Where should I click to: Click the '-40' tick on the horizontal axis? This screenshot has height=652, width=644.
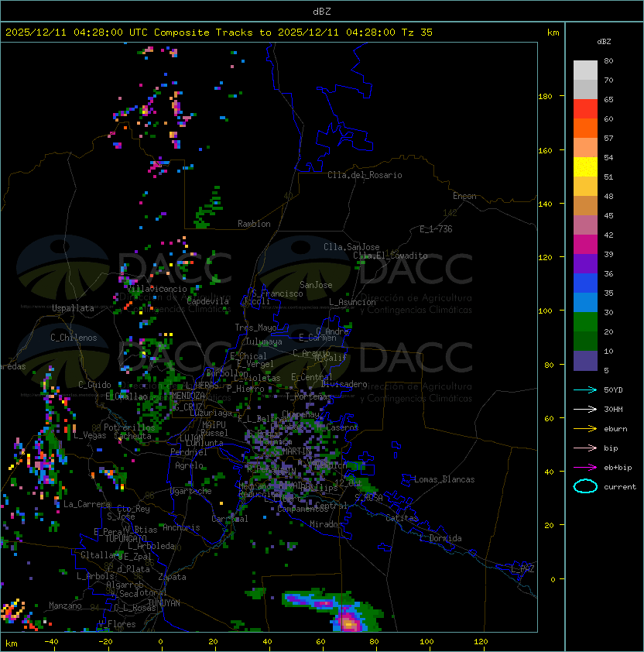[51, 642]
